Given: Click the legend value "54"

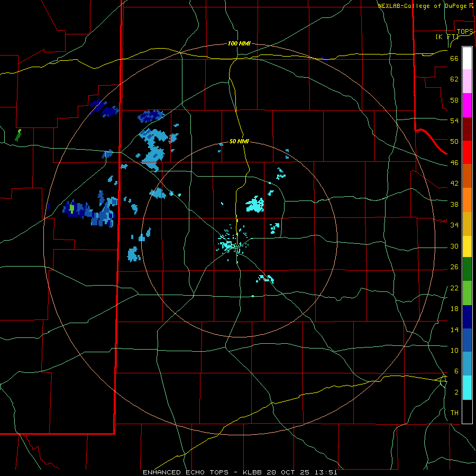Looking at the screenshot, I should tap(454, 121).
